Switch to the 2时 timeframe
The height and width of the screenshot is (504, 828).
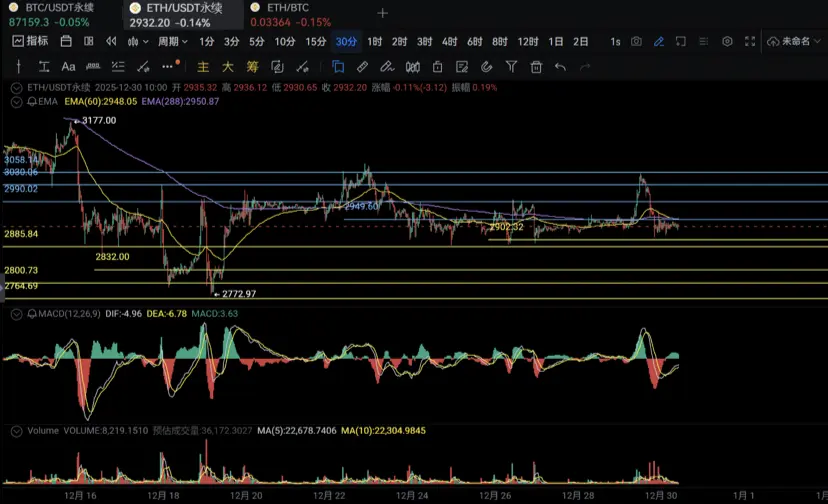pyautogui.click(x=399, y=41)
